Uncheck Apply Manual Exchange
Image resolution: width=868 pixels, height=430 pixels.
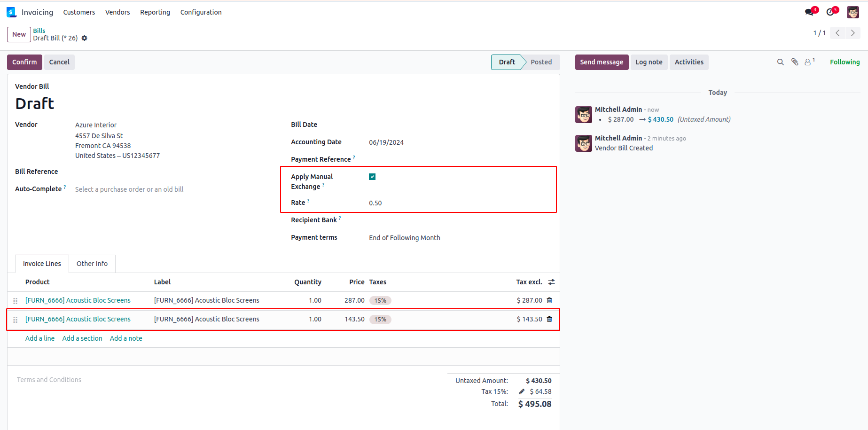(372, 177)
